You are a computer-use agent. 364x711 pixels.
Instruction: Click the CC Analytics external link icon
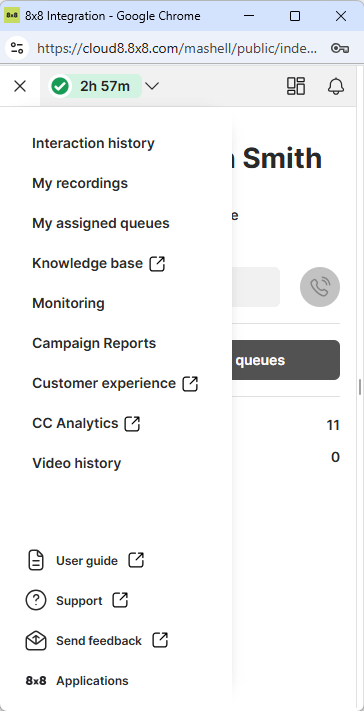(x=132, y=424)
